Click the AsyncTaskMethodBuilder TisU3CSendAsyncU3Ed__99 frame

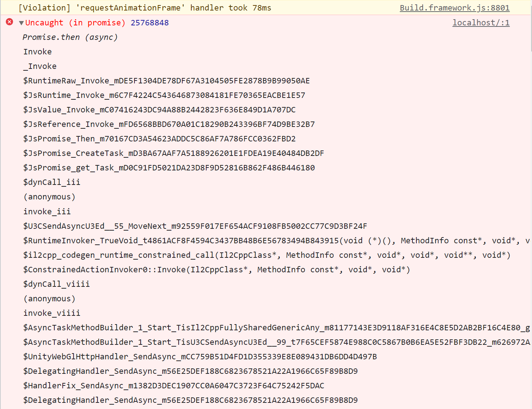tap(277, 342)
